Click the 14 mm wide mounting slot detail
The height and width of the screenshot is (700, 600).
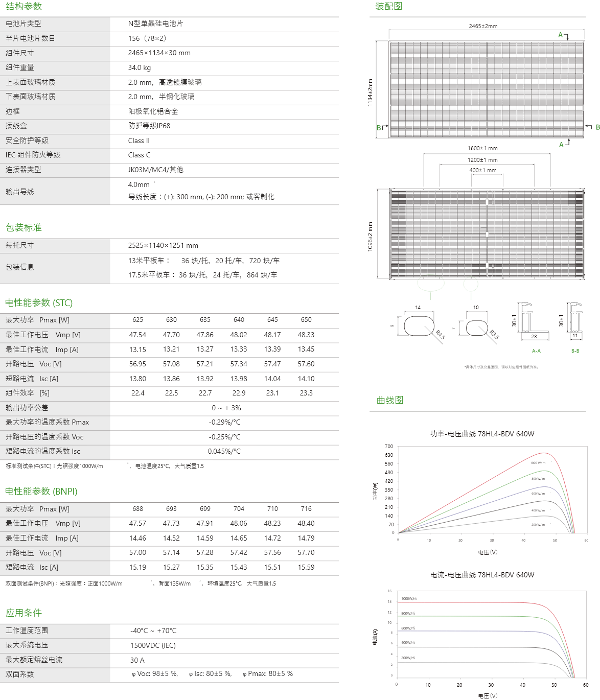[x=419, y=325]
